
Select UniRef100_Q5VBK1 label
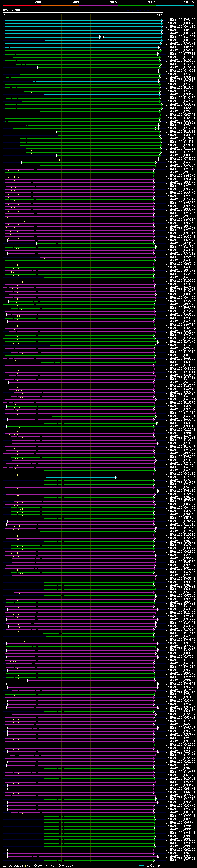pos(180,43)
